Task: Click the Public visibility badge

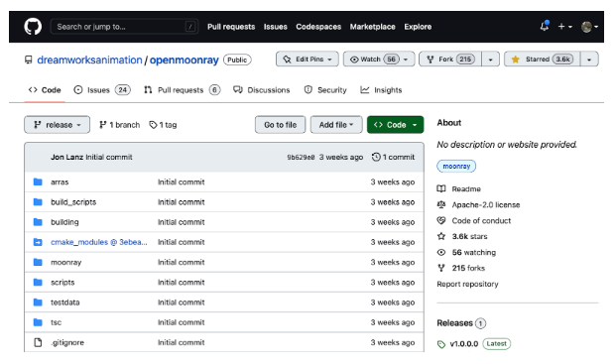Action: (x=237, y=60)
